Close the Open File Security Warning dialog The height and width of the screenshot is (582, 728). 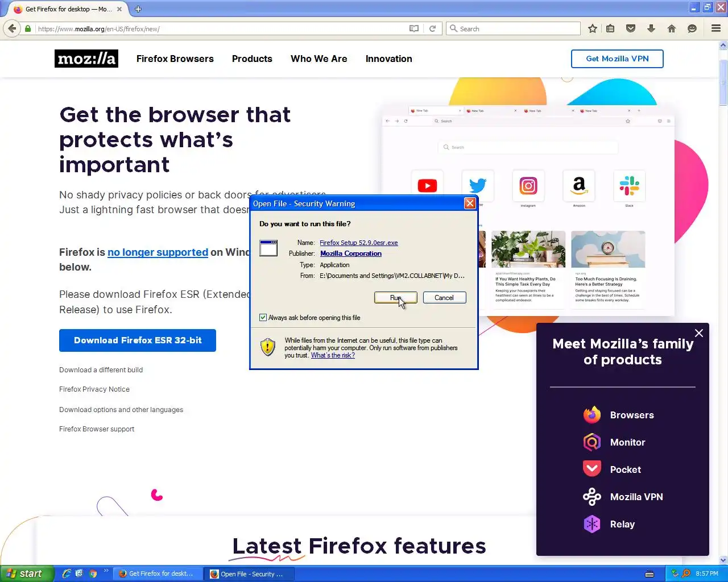click(470, 203)
